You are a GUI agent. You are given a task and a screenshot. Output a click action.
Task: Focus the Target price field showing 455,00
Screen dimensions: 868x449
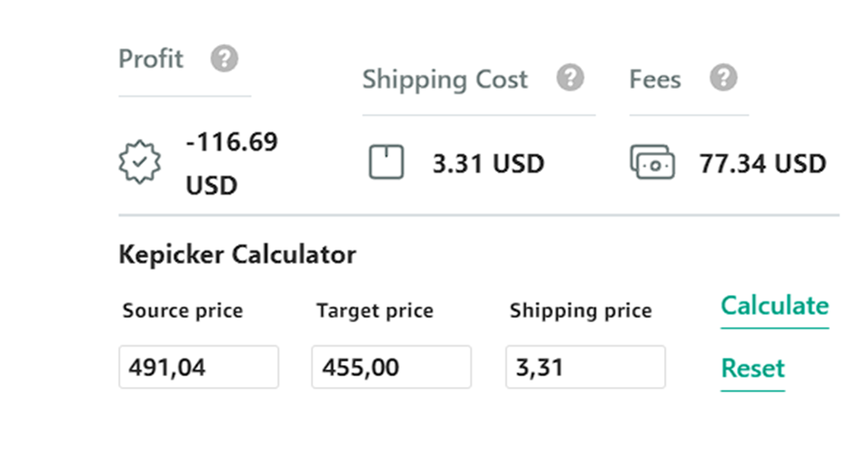point(392,367)
